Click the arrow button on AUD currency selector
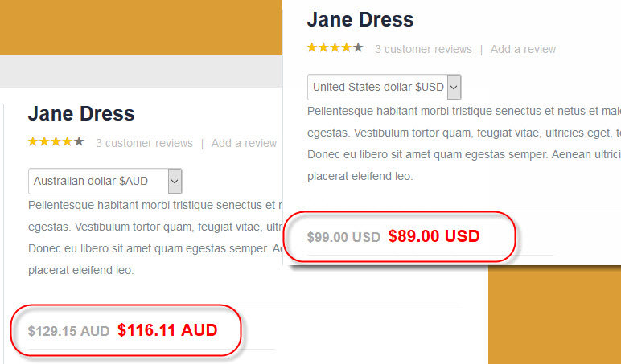The image size is (621, 364). coord(175,181)
